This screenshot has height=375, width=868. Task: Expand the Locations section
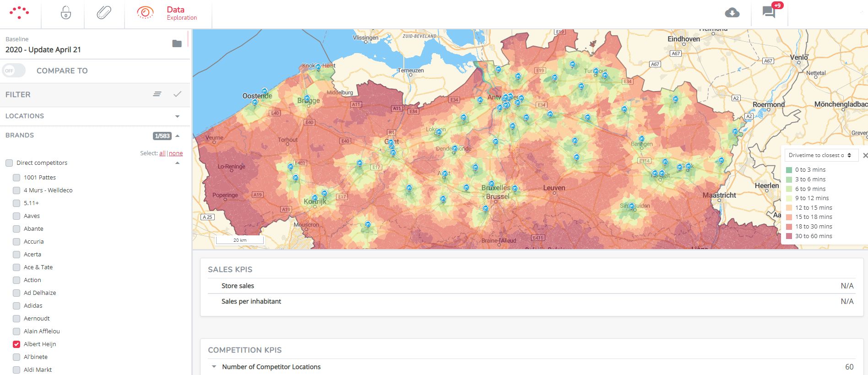pos(177,116)
